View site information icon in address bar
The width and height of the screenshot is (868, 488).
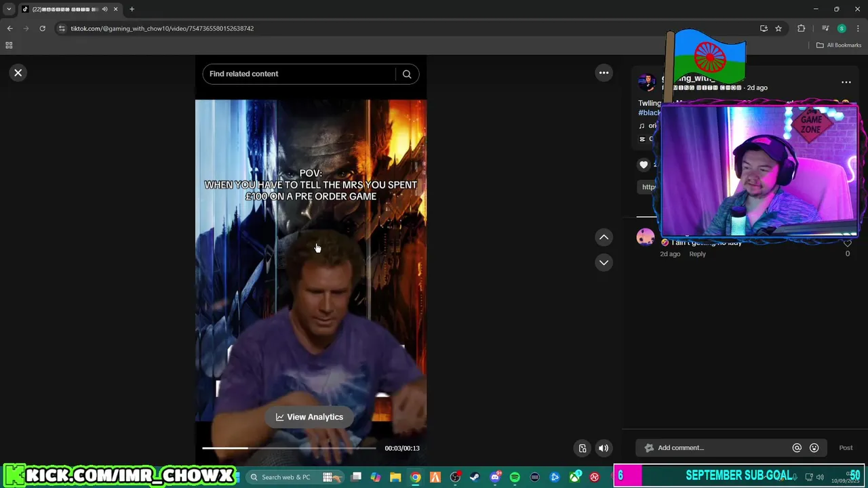62,28
